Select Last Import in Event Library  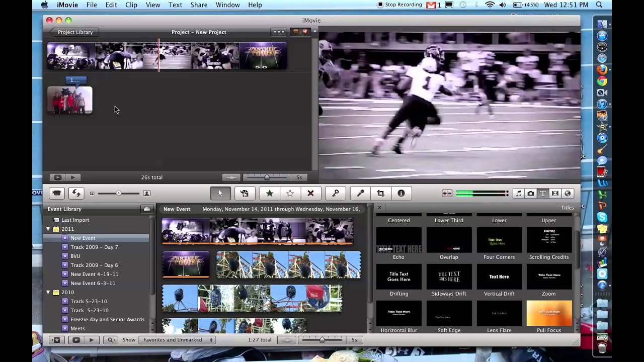pyautogui.click(x=75, y=220)
